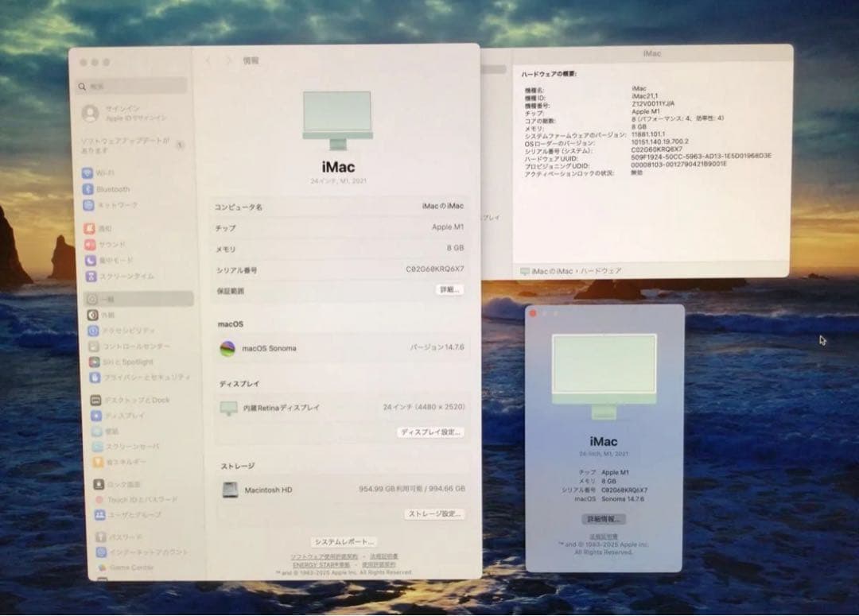This screenshot has width=859, height=616.
Task: Select the ネットワーク (Network) settings icon
Action: click(118, 205)
